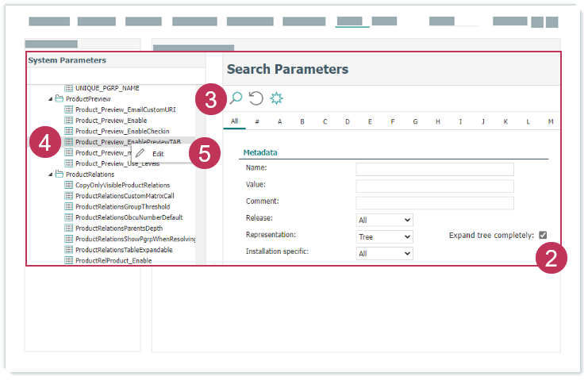Click the table icon beside Product_Preview_EnableCheckin
Viewport: 588px width, 380px height.
coord(68,131)
